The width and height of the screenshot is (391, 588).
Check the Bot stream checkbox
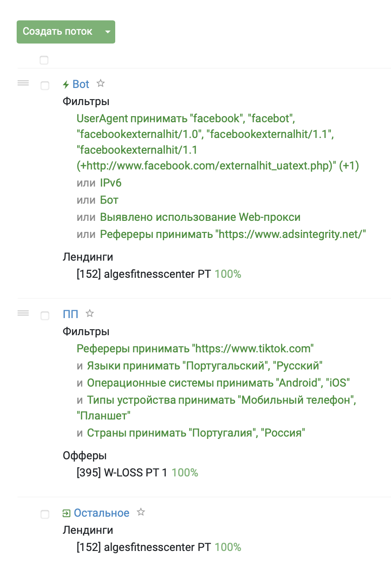45,86
